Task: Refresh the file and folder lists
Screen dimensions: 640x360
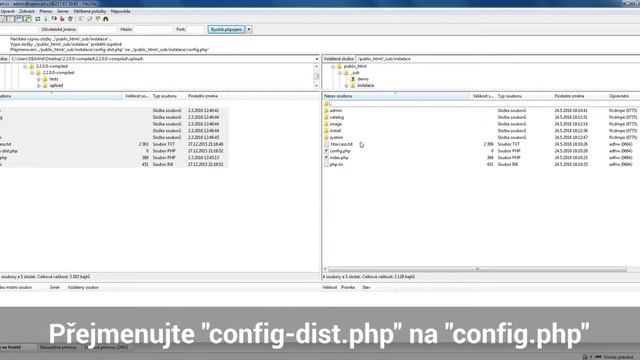Action: 38,19
